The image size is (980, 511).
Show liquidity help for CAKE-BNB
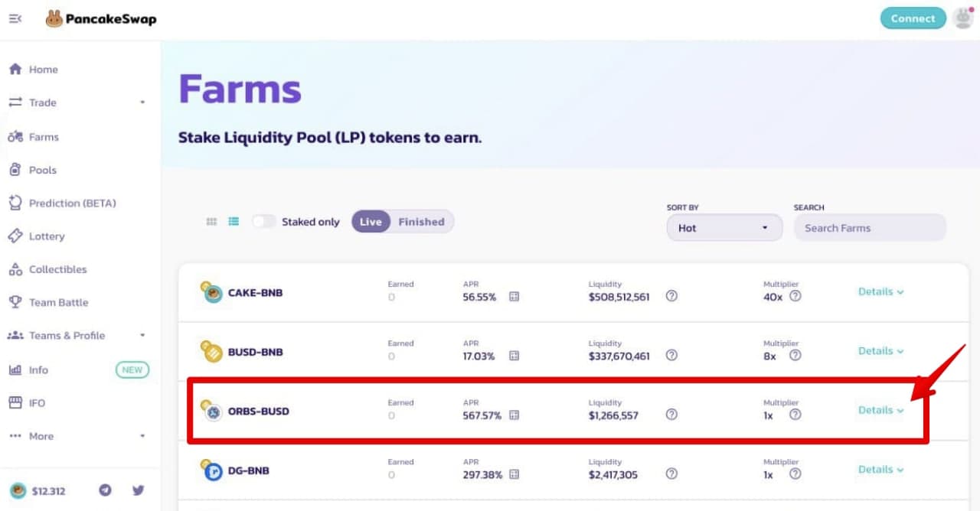click(x=671, y=296)
